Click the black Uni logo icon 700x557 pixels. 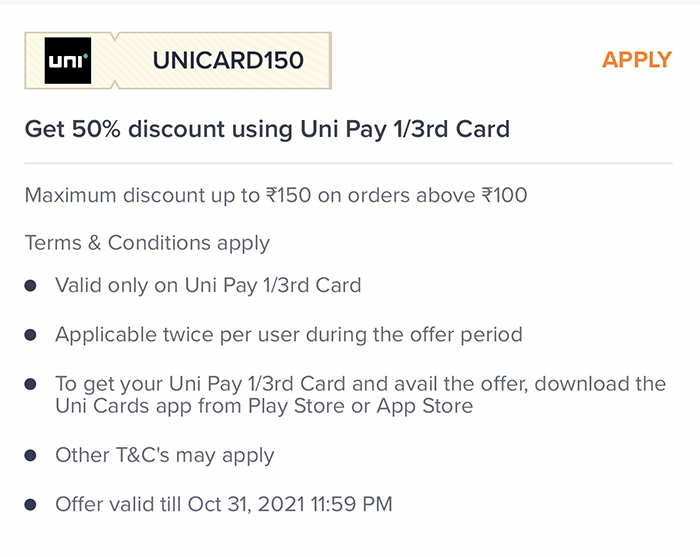68,60
